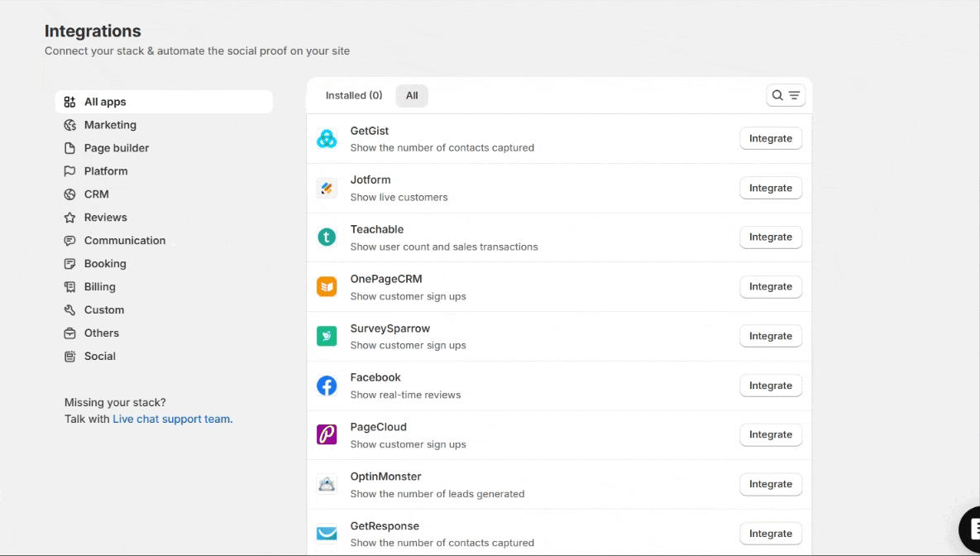The image size is (980, 556).
Task: Click the Page builder document icon
Action: (70, 148)
